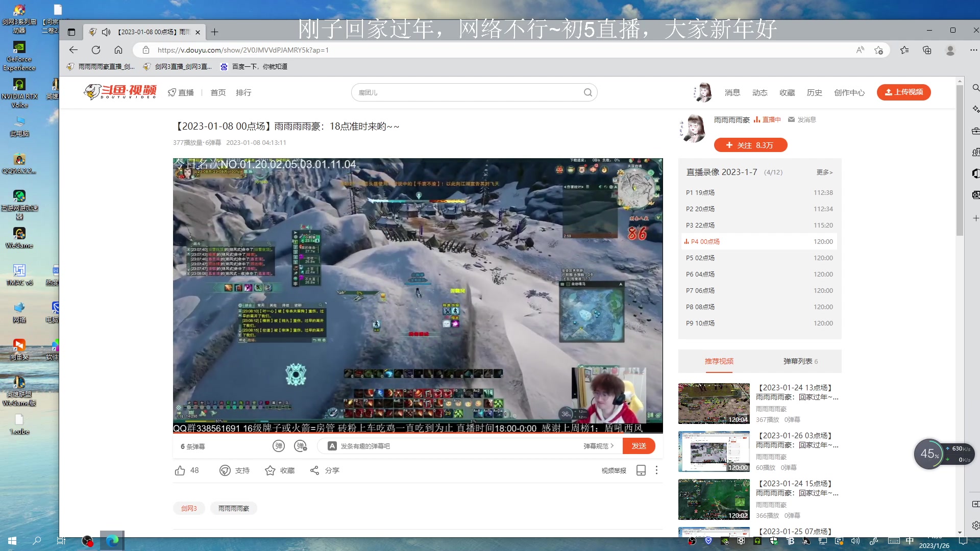Click the 支持 support button
This screenshot has height=551, width=980.
tap(234, 470)
